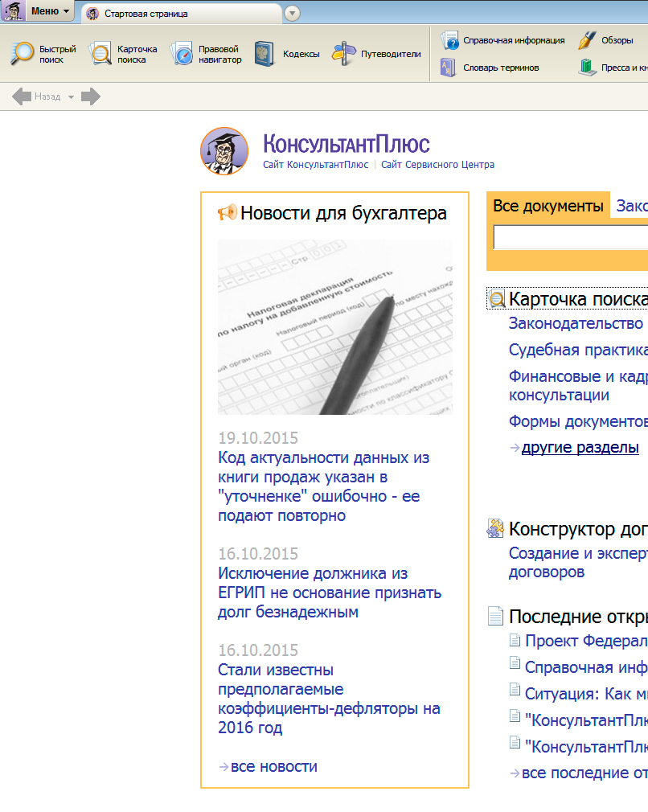The image size is (648, 812).
Task: Open the Формы документов link
Action: tap(578, 421)
